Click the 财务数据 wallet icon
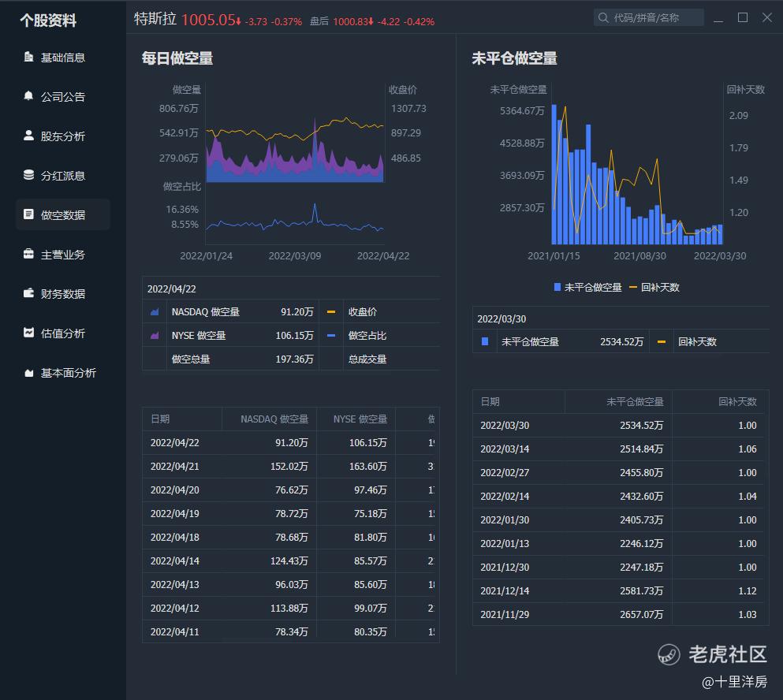 28,293
